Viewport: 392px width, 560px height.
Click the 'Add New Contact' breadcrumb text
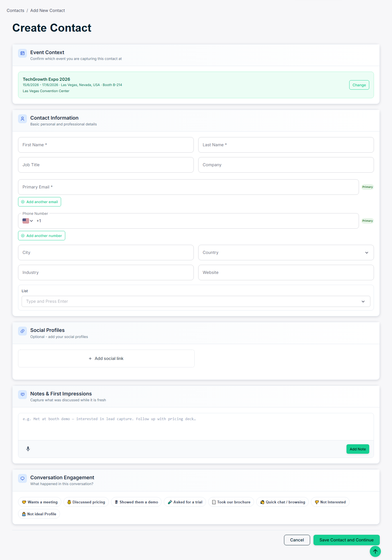pos(47,11)
